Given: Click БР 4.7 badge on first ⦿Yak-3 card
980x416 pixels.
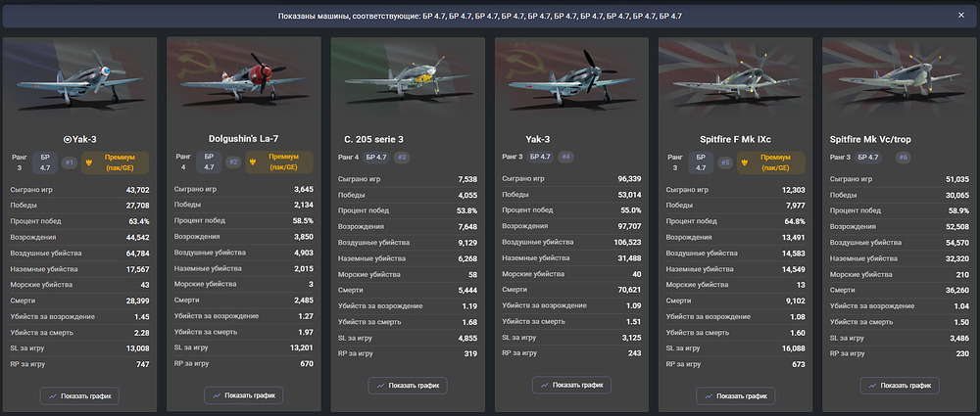Looking at the screenshot, I should pyautogui.click(x=45, y=162).
